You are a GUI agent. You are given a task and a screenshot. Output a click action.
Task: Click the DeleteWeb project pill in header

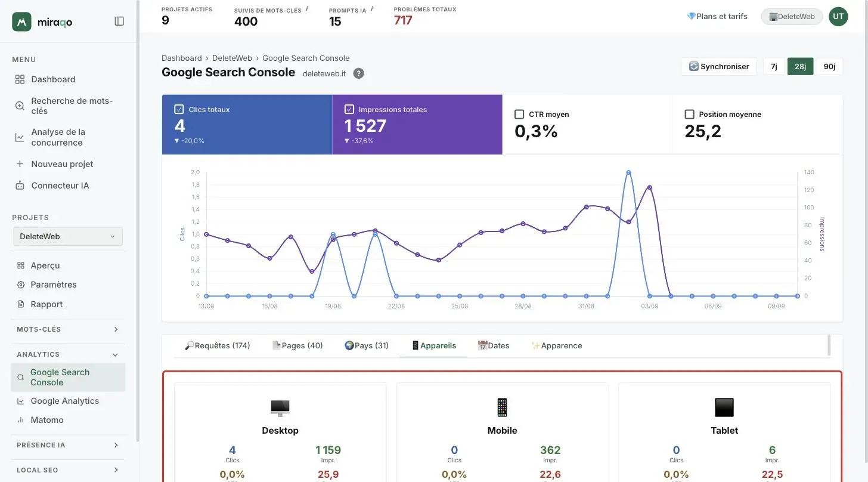pos(792,17)
